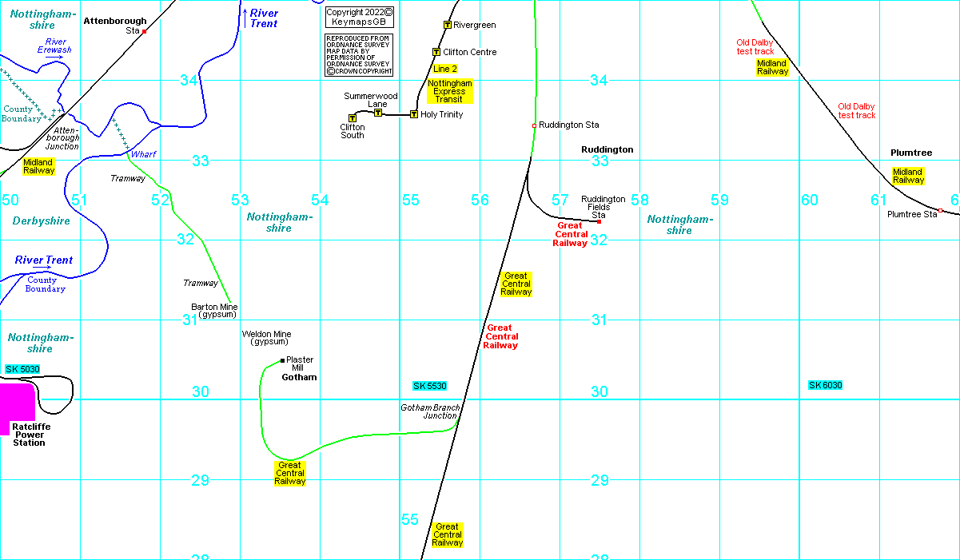
Task: Click the Gotham Branch Junction label
Action: coord(430,411)
